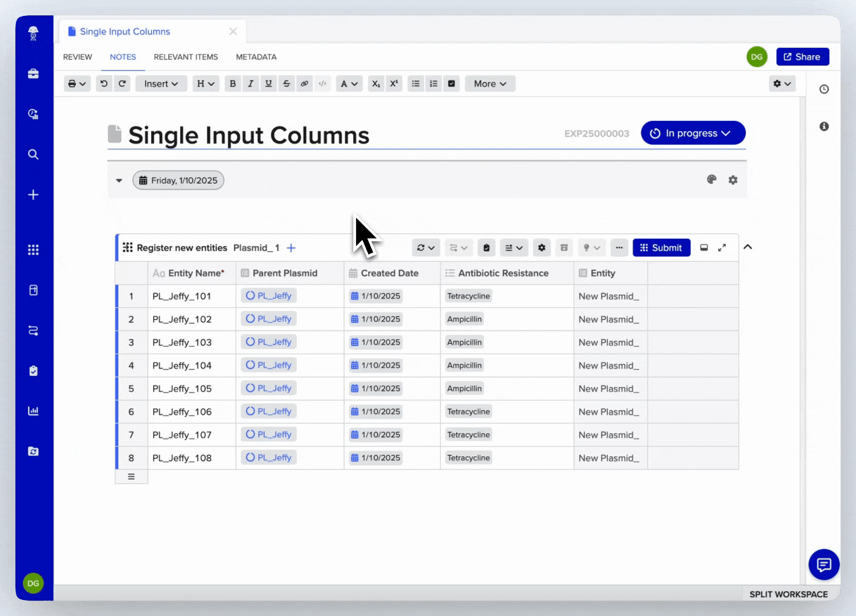Insert a bulleted list
Screen dimensions: 856x616
(x=415, y=84)
